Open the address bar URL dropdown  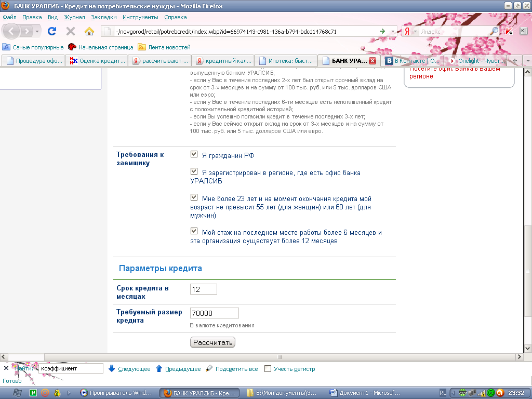click(393, 31)
